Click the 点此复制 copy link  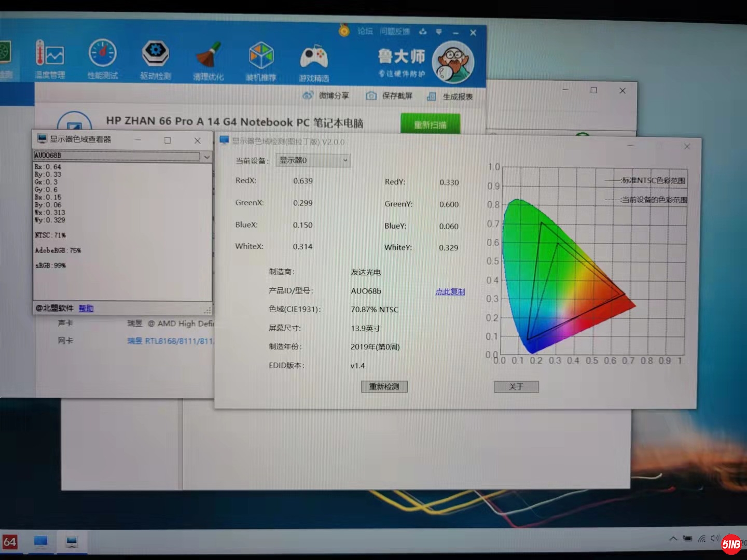(x=450, y=292)
